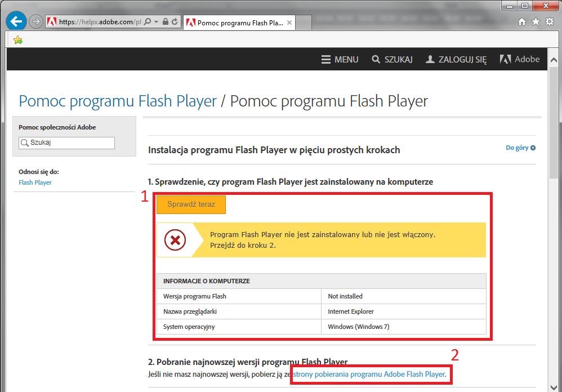Minimize the browser window
This screenshot has height=392, width=562.
(509, 6)
